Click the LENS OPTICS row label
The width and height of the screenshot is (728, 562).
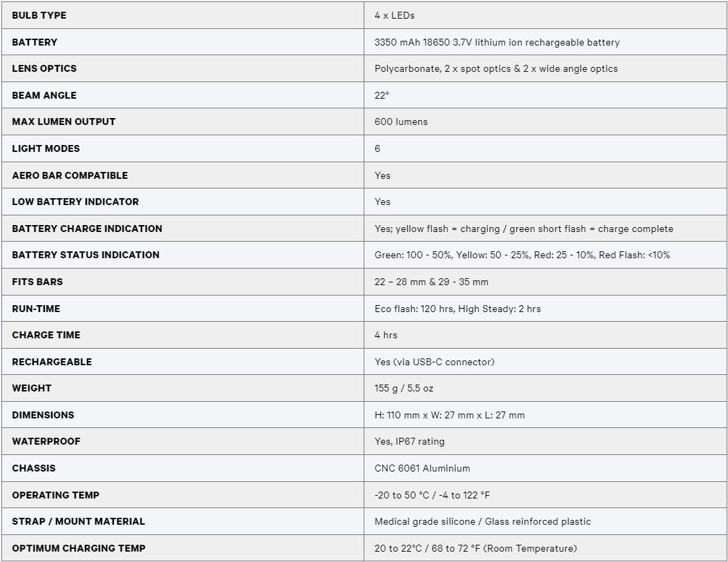tap(44, 68)
